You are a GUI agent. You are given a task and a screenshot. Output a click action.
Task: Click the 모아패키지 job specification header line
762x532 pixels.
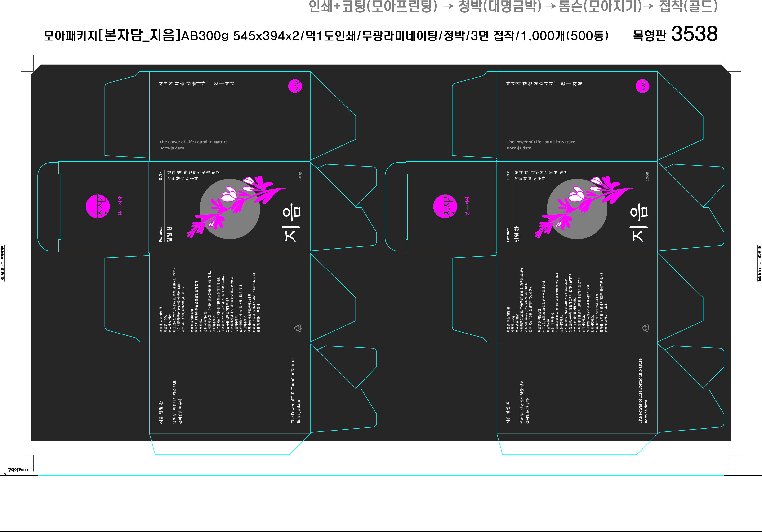(326, 35)
